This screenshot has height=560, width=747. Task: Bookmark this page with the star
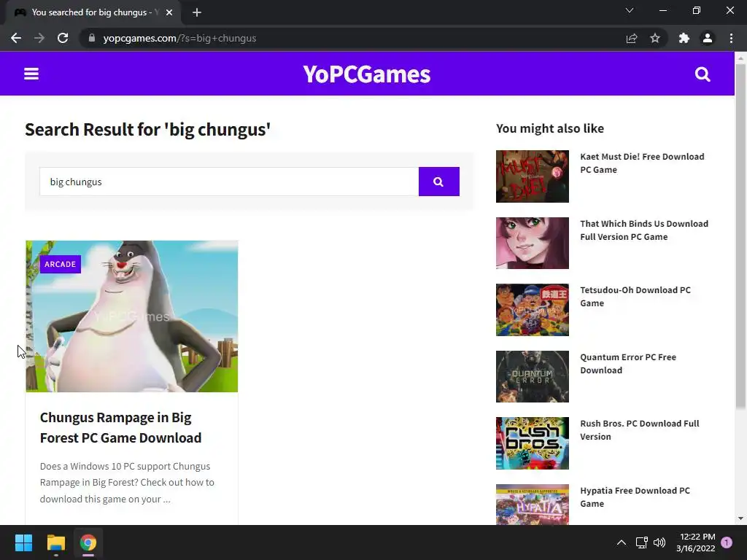(x=655, y=38)
